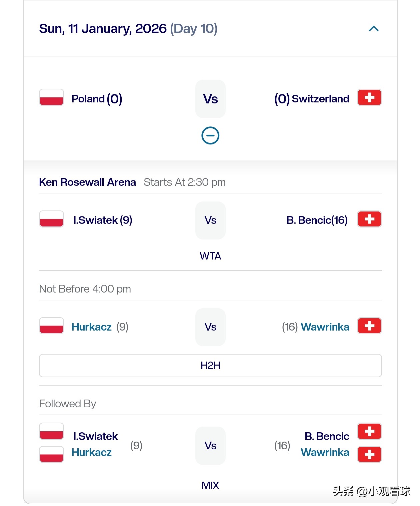Open Hurkacz link in mixed doubles
The image size is (420, 506).
(92, 452)
